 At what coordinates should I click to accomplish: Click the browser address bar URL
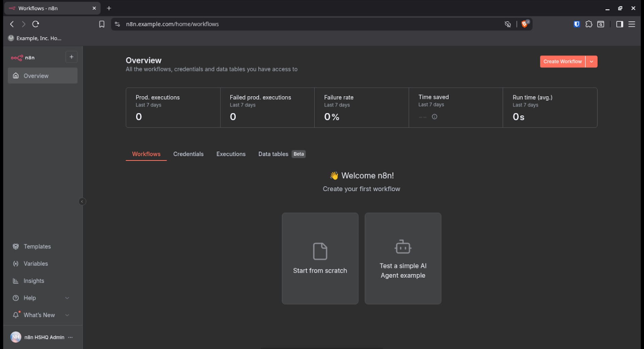click(x=172, y=24)
